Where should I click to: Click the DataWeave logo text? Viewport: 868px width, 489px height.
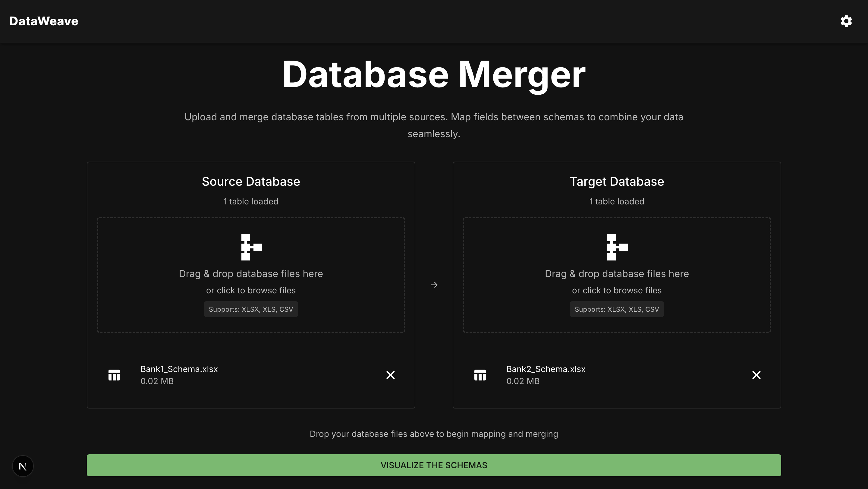point(44,21)
